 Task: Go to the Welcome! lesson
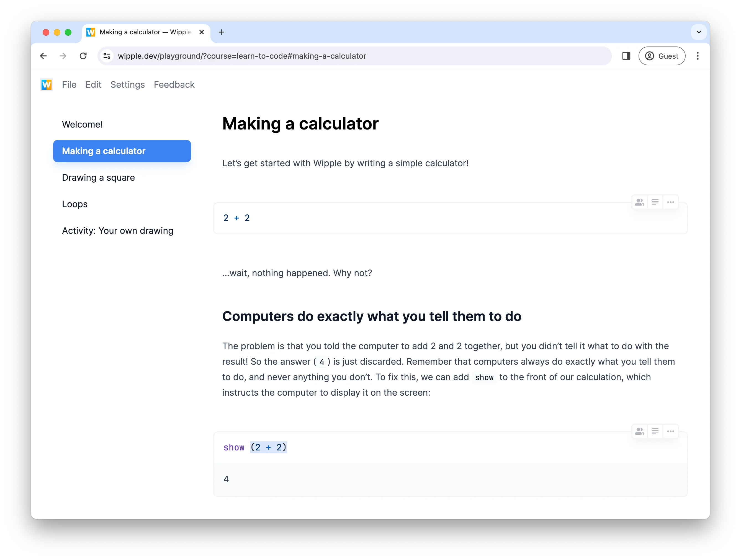(82, 125)
